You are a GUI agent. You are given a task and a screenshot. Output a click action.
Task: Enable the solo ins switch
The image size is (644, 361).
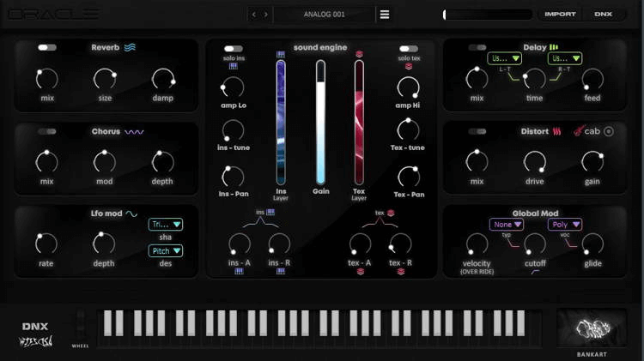[234, 49]
